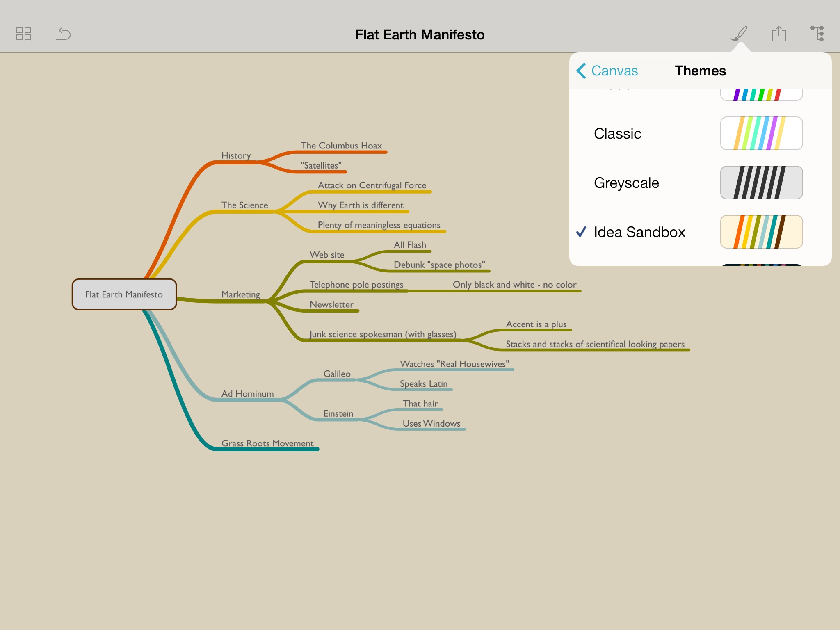
Task: Select the Flat Earth Manifesto root node
Action: click(x=124, y=294)
